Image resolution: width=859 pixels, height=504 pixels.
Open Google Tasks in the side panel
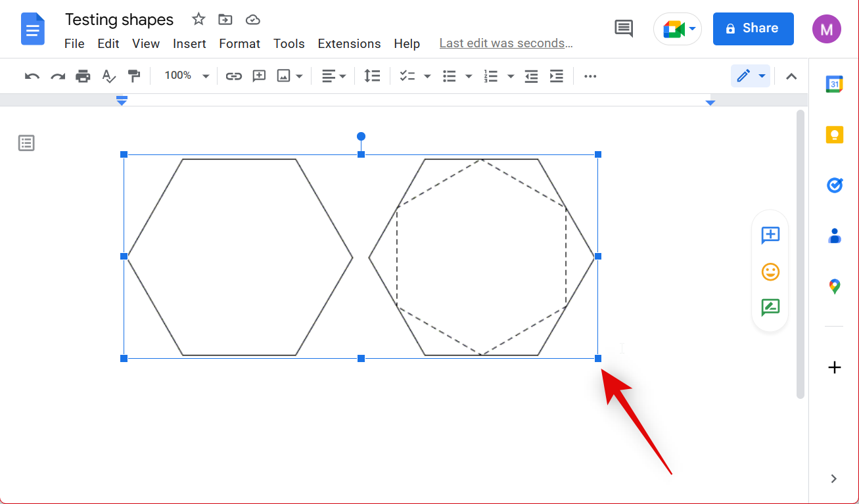(x=835, y=185)
